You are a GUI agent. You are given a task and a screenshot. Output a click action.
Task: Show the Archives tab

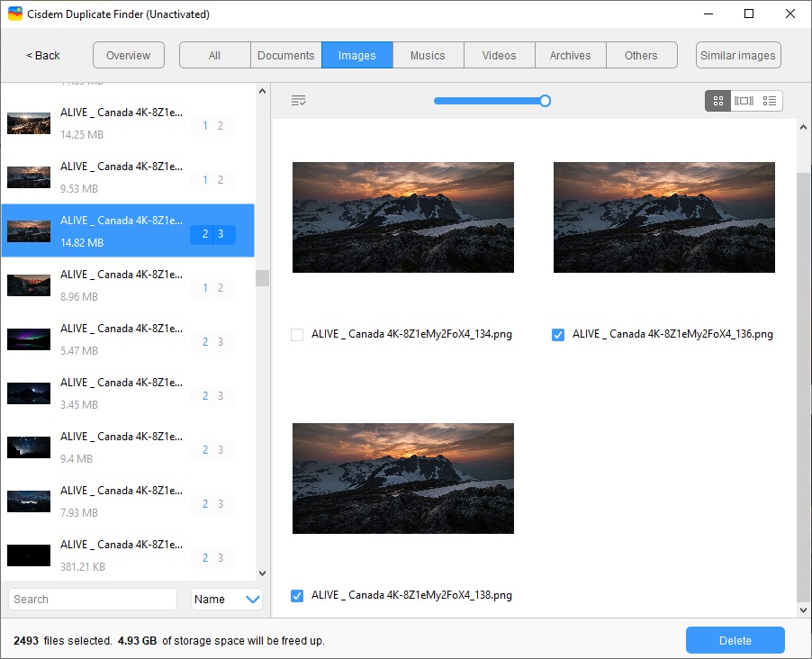pos(570,55)
